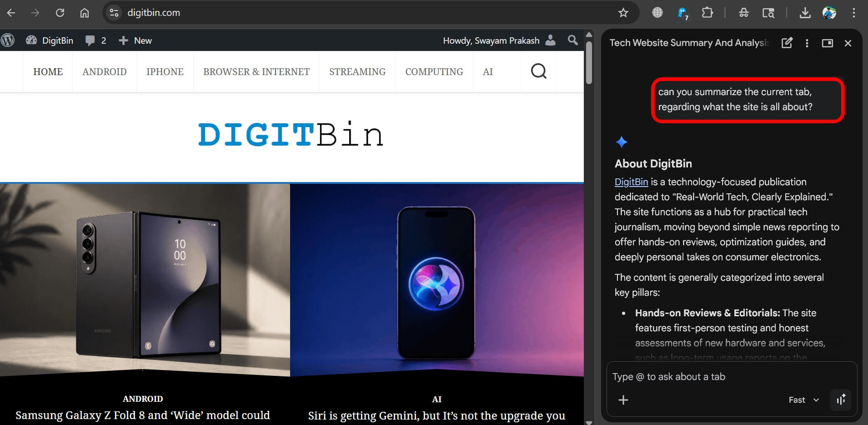Open DigitBin's search magnifier
868x425 pixels.
click(538, 71)
